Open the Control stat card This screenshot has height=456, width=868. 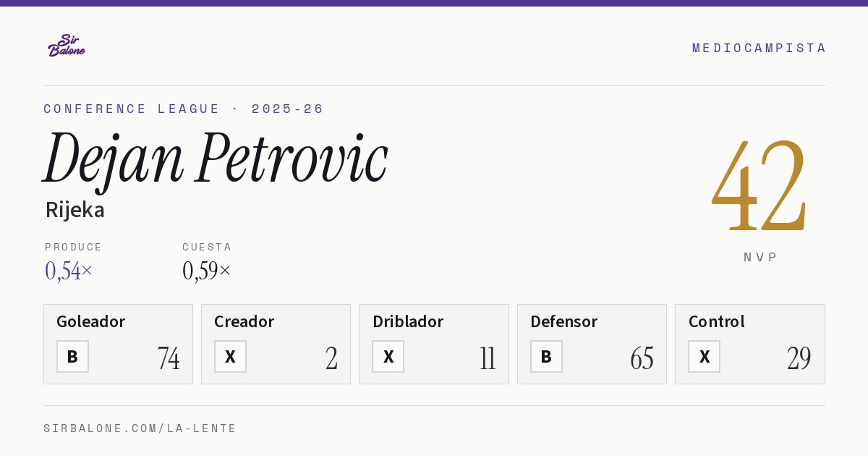(750, 344)
